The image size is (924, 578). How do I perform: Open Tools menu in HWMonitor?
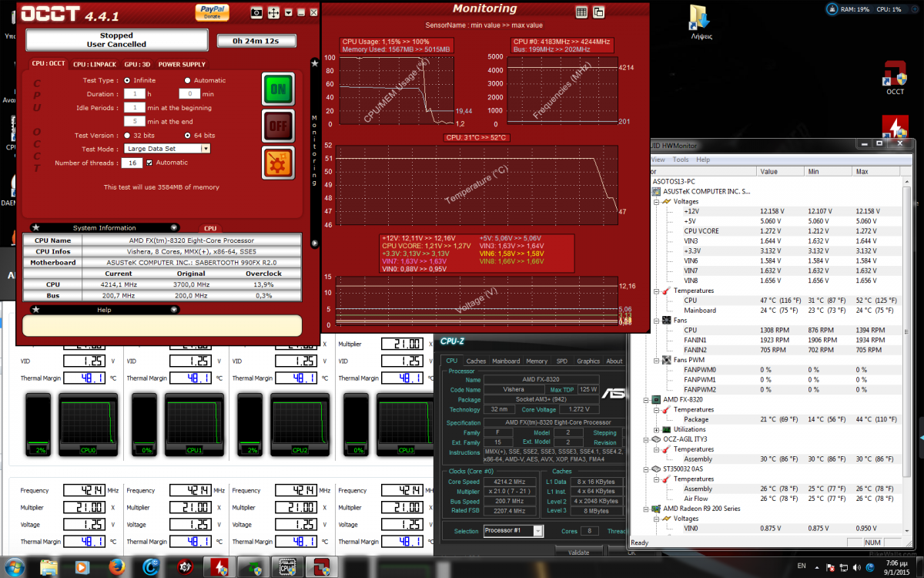click(x=681, y=160)
